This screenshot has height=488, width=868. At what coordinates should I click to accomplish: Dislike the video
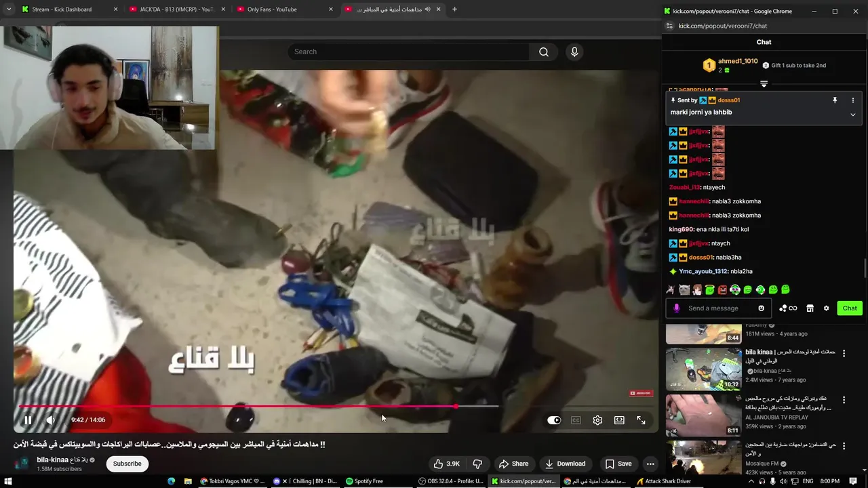click(x=477, y=464)
